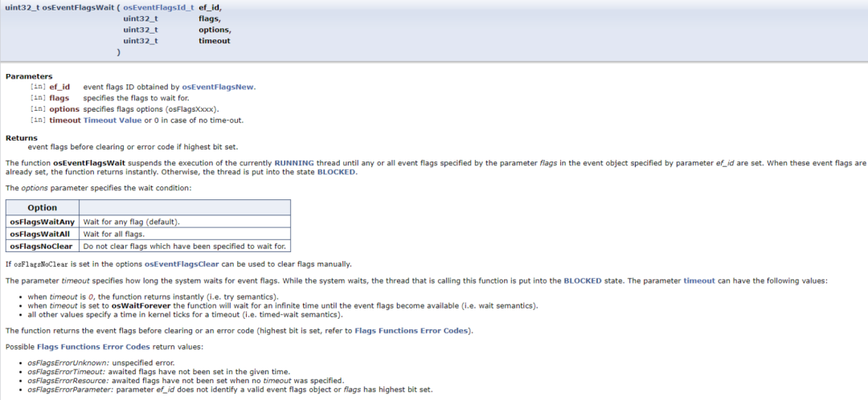868x400 pixels.
Task: Follow the osEventFlagsNew link
Action: tap(218, 87)
